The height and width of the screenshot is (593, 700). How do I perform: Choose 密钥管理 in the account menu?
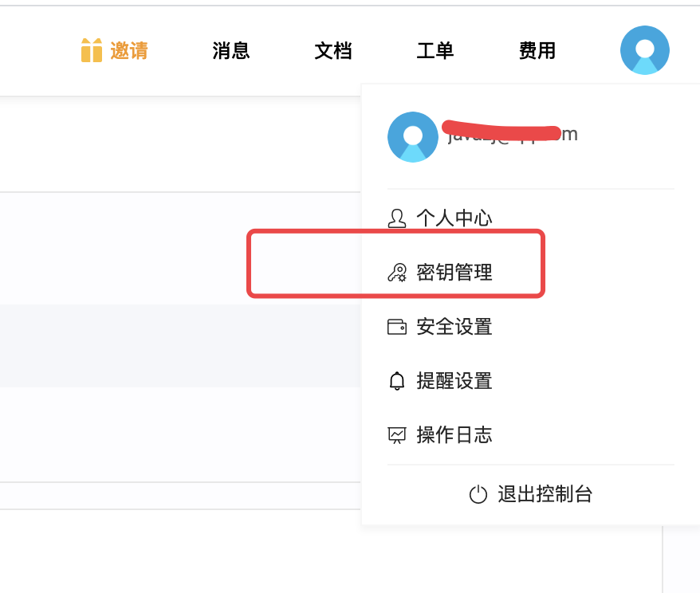[x=454, y=273]
